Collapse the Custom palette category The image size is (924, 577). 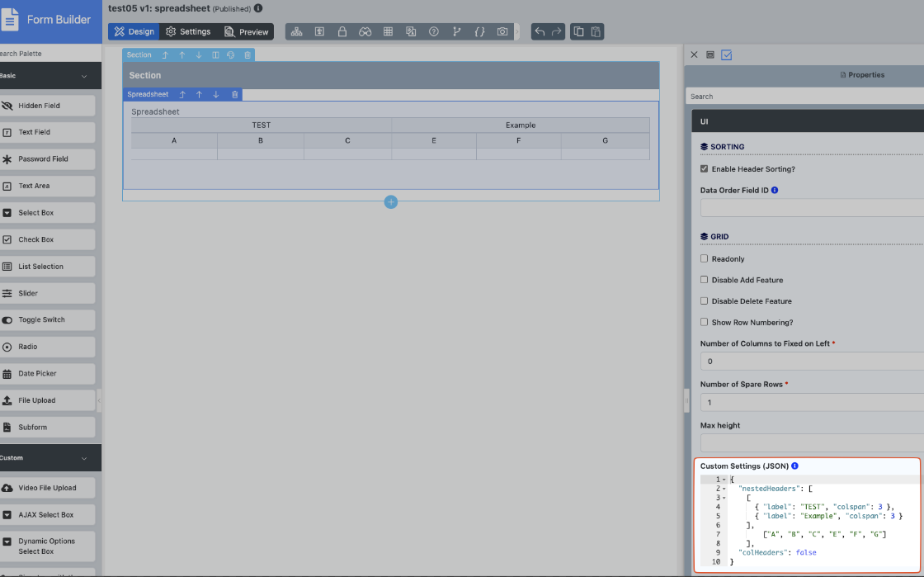tap(84, 458)
